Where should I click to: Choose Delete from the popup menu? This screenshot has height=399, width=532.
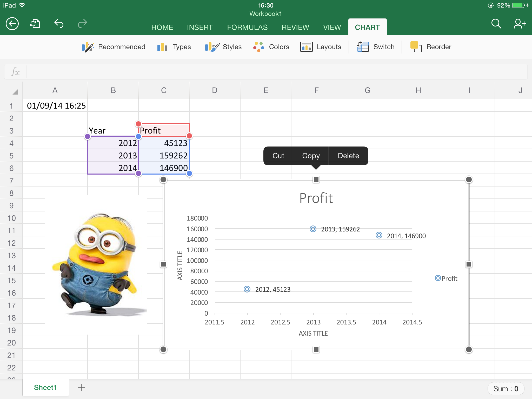[x=348, y=156]
